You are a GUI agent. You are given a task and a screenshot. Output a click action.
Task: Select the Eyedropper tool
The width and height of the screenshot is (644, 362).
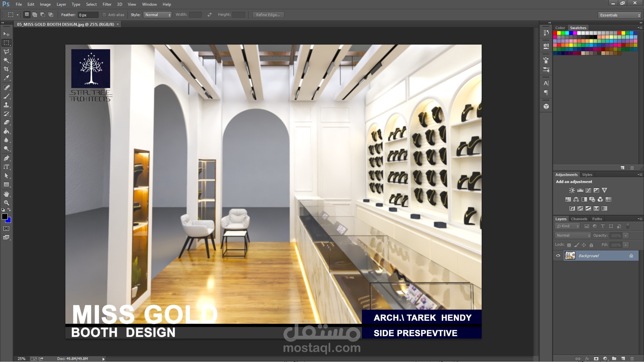6,78
